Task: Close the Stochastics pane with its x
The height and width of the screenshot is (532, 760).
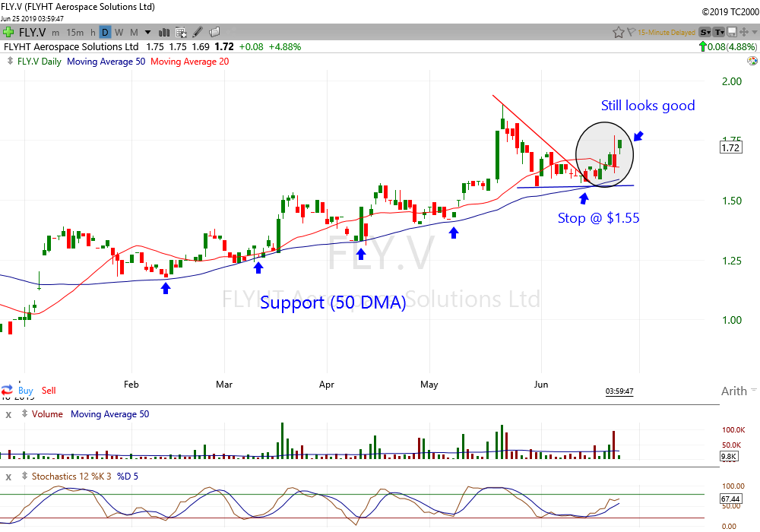Action: pyautogui.click(x=8, y=477)
